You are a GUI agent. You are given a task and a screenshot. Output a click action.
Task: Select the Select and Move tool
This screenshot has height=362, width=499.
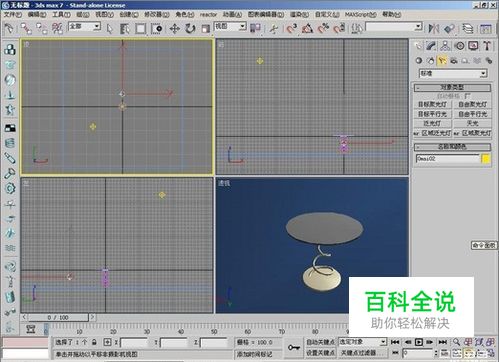tap(175, 29)
